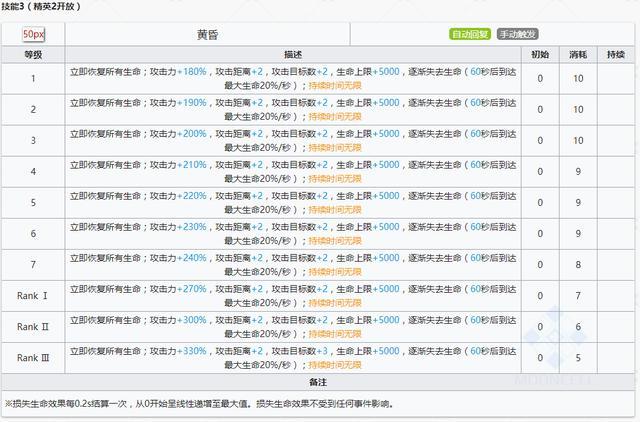Select the Rank III level row label

[x=33, y=358]
